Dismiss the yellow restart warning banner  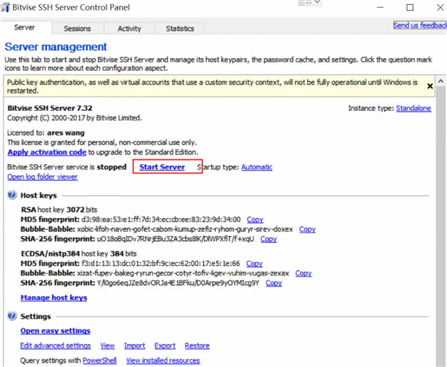[430, 86]
